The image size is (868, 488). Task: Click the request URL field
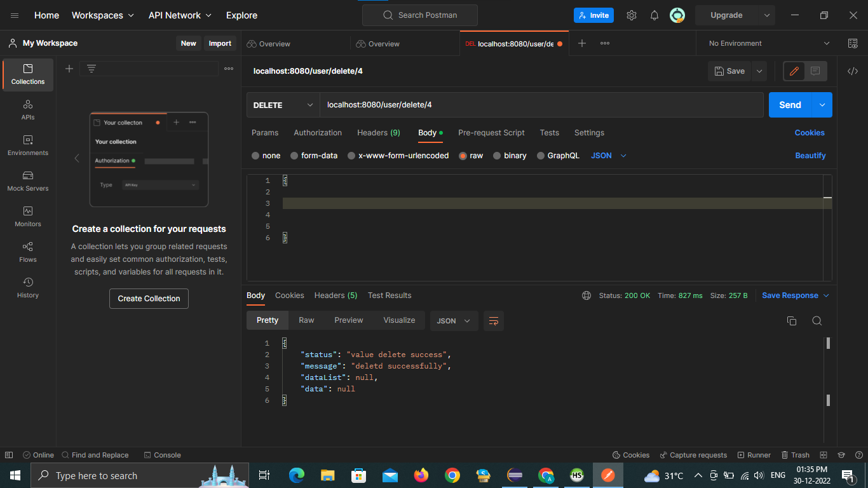541,105
